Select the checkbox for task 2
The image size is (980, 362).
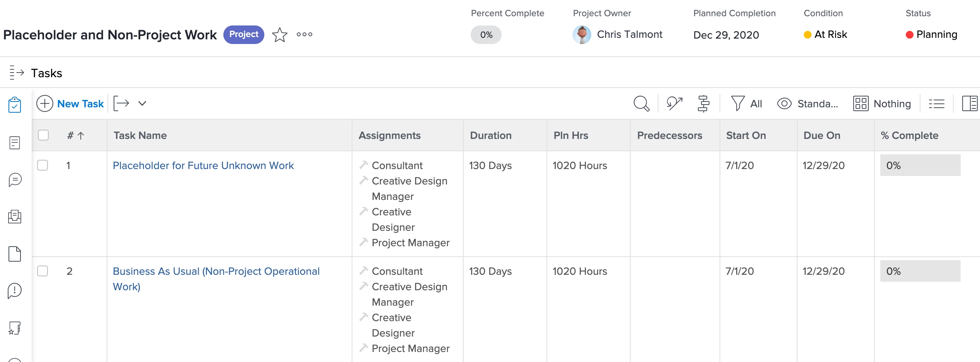pos(43,271)
